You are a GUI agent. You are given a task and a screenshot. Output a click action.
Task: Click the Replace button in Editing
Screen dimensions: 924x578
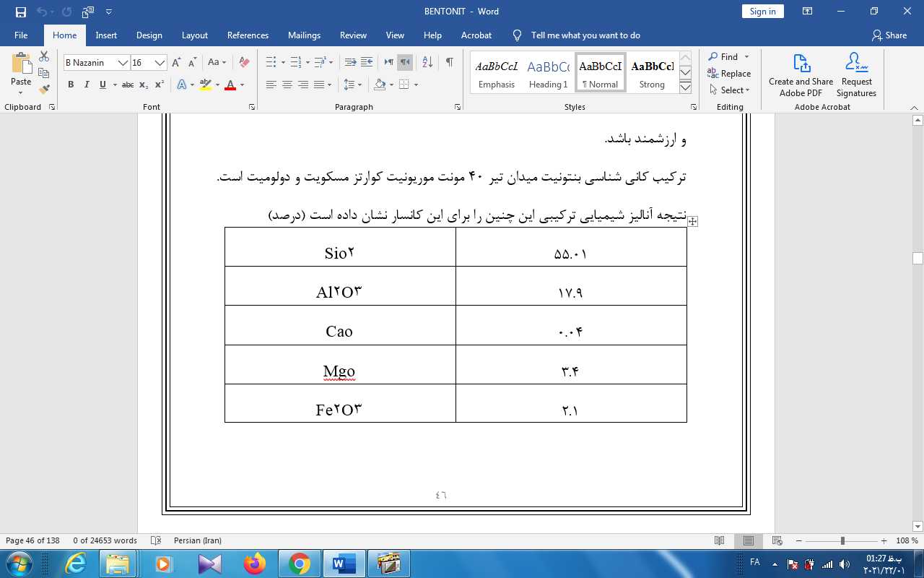pos(729,74)
